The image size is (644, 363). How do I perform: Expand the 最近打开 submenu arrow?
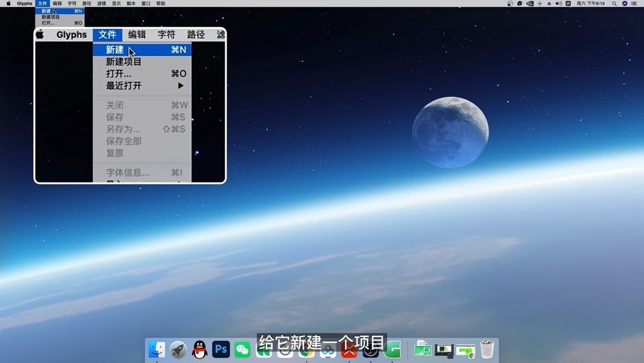point(180,86)
